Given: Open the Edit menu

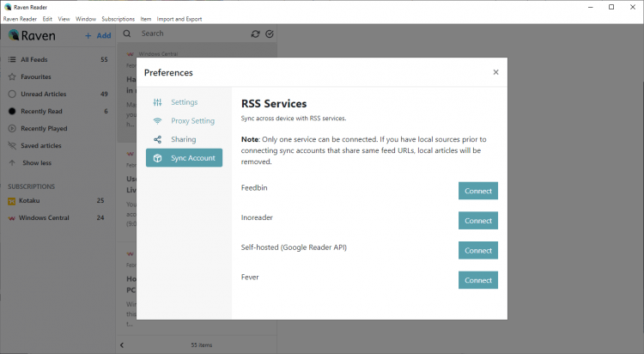Looking at the screenshot, I should 47,19.
